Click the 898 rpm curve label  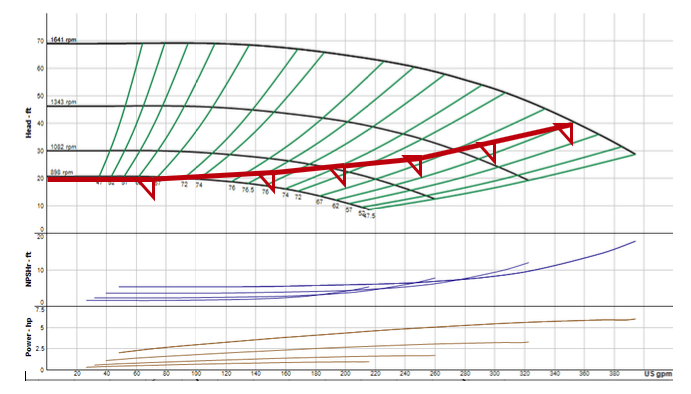click(62, 173)
